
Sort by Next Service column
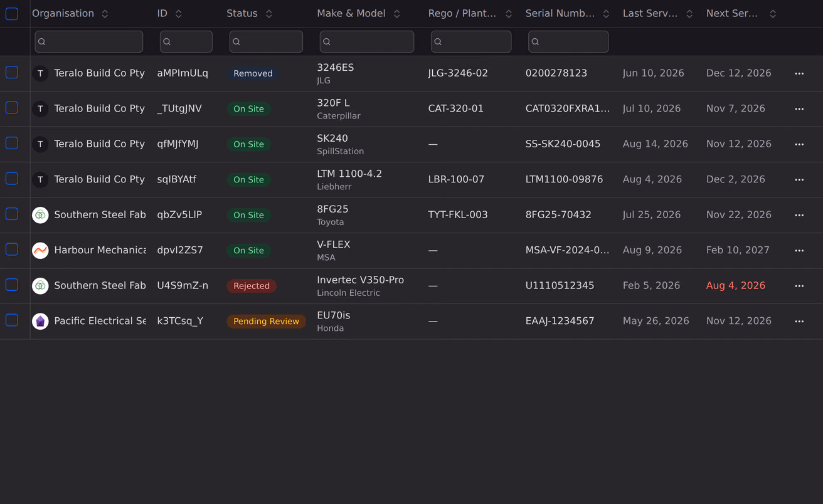[773, 14]
